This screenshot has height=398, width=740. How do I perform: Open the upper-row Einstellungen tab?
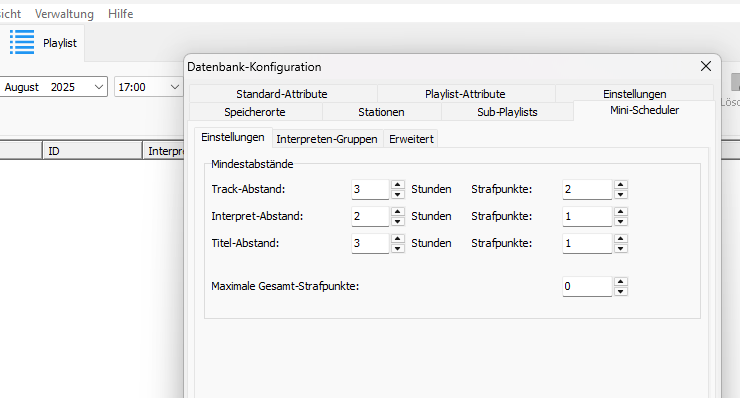pos(634,93)
